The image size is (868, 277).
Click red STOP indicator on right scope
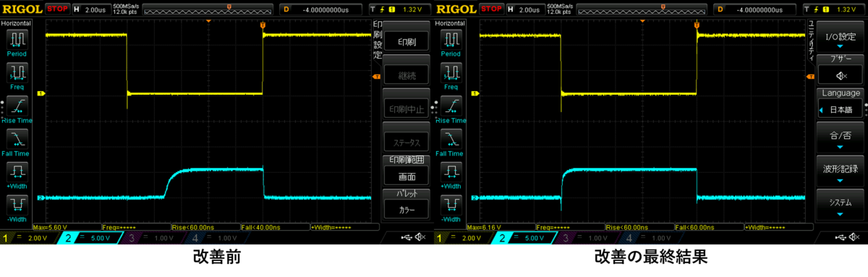pyautogui.click(x=491, y=9)
